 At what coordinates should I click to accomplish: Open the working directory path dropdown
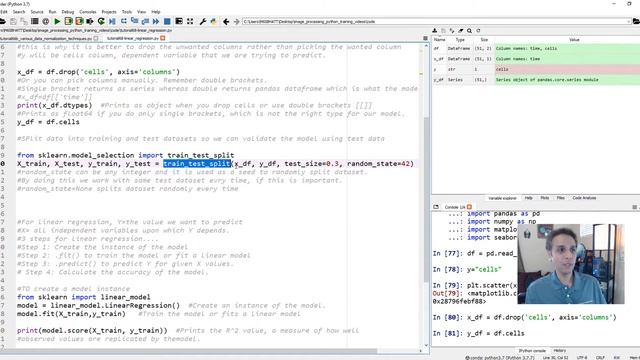[629, 21]
